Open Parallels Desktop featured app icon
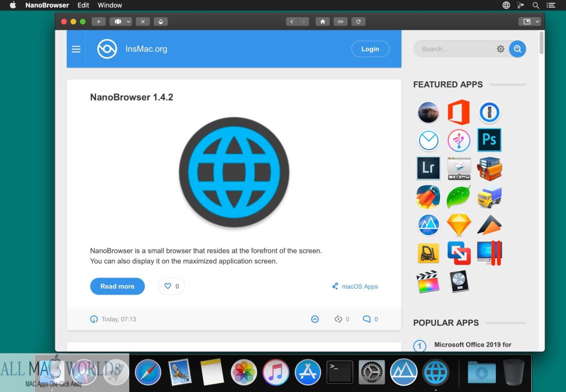The height and width of the screenshot is (392, 566). click(490, 253)
